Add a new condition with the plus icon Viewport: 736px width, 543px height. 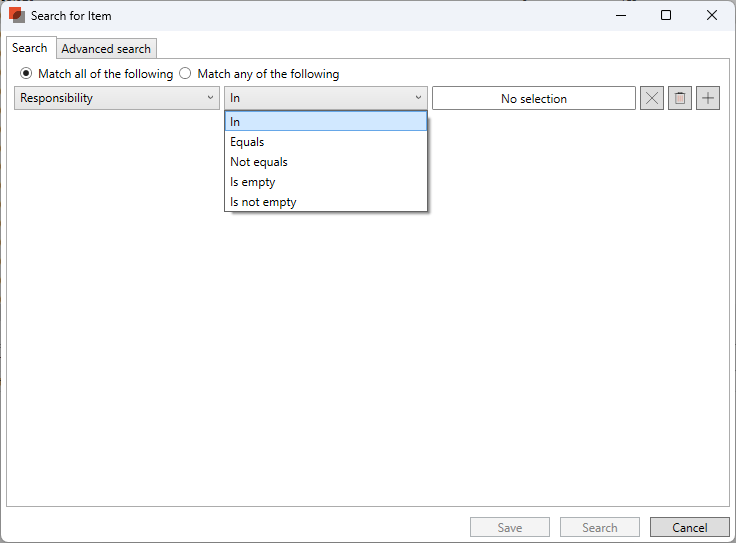708,98
